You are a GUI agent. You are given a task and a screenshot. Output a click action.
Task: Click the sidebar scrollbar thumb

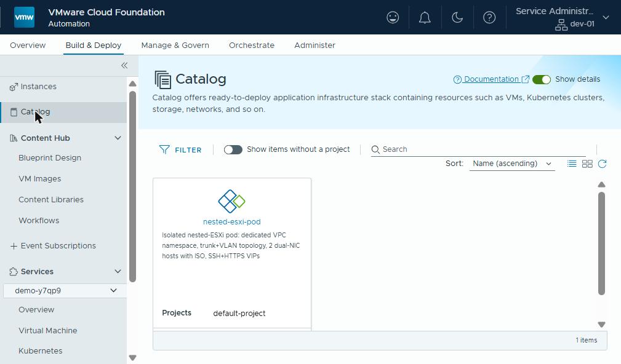(133, 186)
